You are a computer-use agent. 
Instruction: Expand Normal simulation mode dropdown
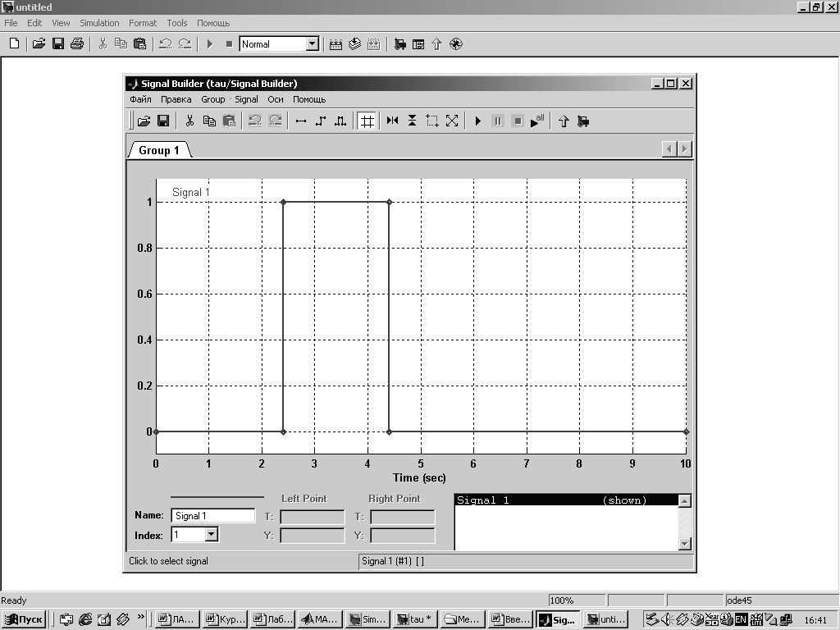[x=313, y=44]
